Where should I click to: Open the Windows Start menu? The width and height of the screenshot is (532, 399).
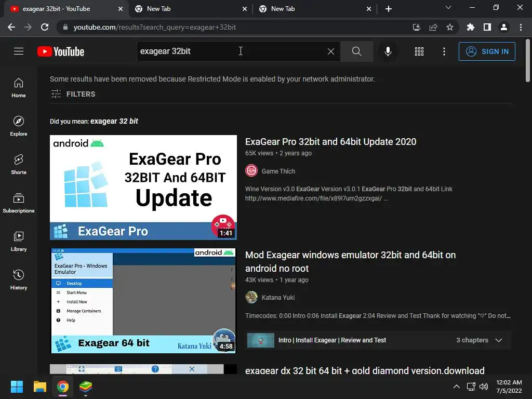click(17, 387)
